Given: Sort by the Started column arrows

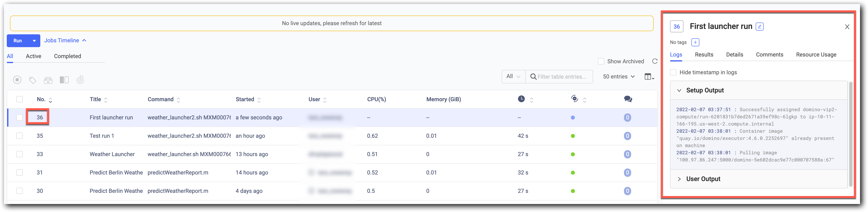Looking at the screenshot, I should [259, 100].
